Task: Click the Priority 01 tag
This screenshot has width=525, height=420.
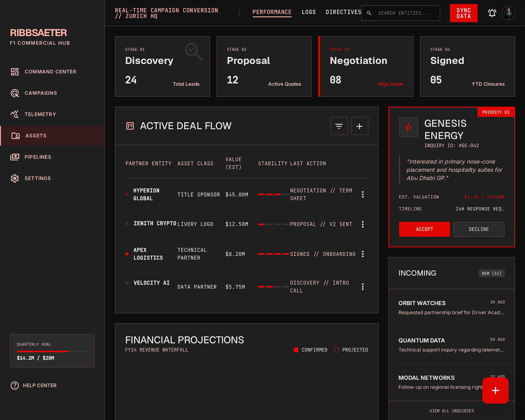Action: (x=496, y=112)
